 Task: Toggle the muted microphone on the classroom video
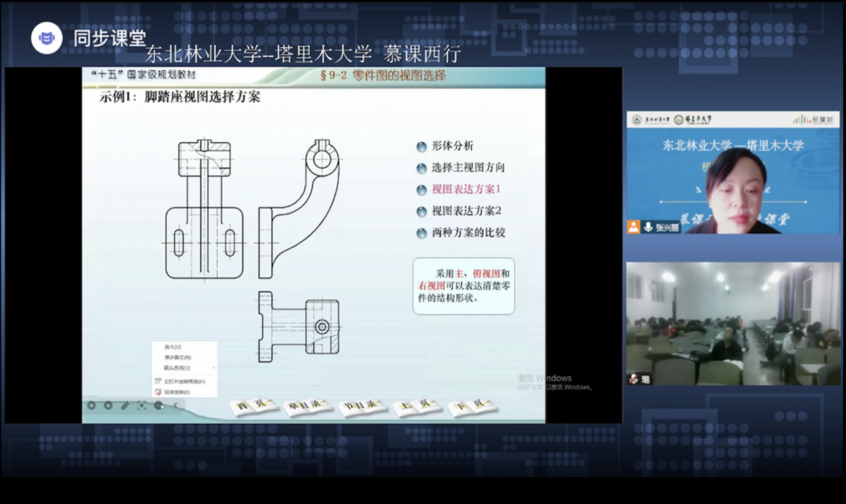coord(633,379)
